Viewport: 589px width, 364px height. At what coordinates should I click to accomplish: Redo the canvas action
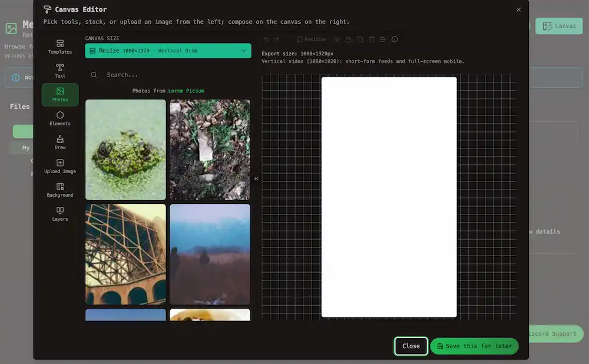[x=276, y=39]
